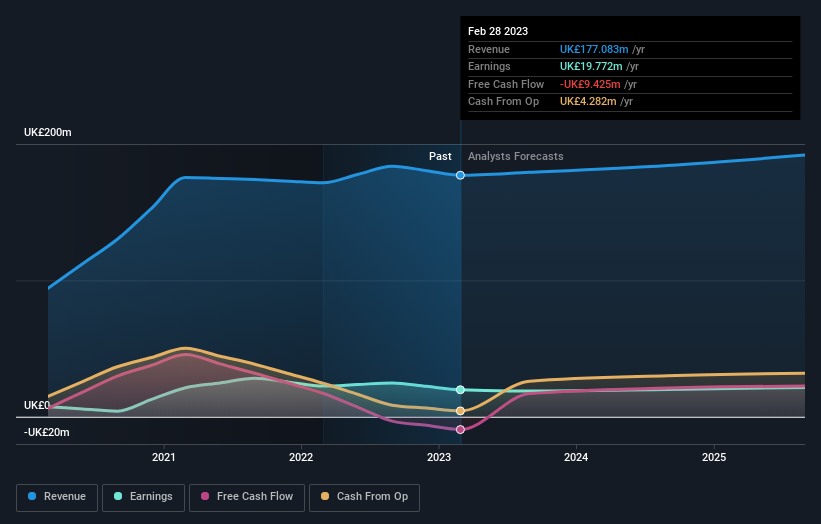Toggle the Free Cash Flow legend button
This screenshot has height=524, width=821.
point(247,497)
